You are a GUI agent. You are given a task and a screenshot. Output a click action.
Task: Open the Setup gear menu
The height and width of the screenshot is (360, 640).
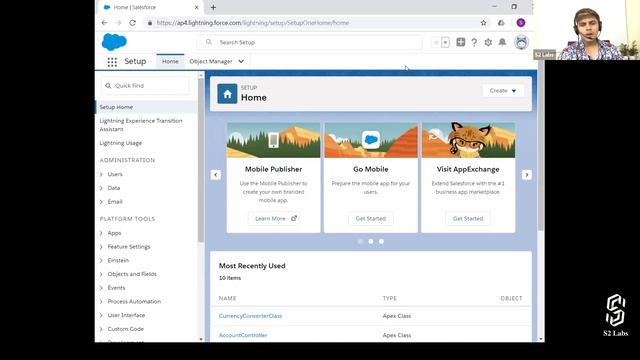(x=488, y=42)
